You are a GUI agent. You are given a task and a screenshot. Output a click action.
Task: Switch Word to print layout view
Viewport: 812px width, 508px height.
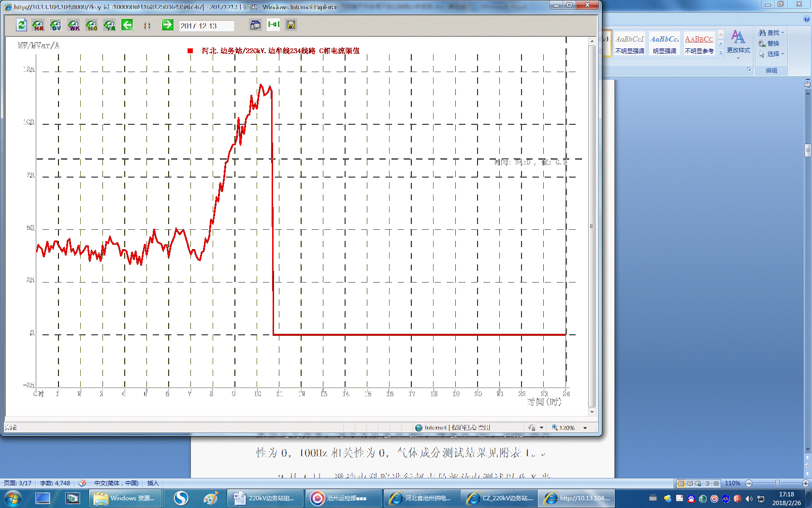(x=681, y=483)
